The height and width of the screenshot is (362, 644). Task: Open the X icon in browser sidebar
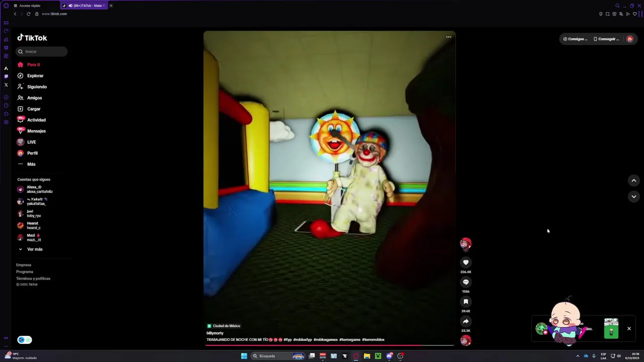(x=6, y=85)
